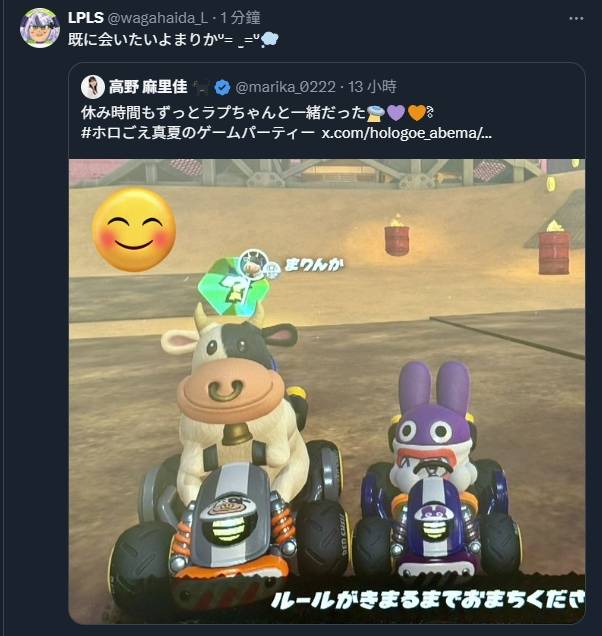Open the #ホロごえ真夏のゲームパーティー hashtag
Viewport: 602px width, 636px height.
point(198,133)
